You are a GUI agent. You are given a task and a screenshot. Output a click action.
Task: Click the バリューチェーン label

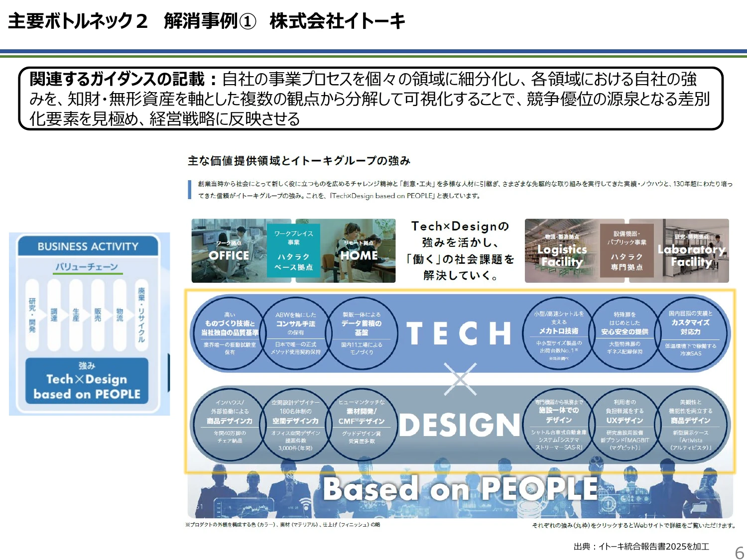click(x=87, y=267)
